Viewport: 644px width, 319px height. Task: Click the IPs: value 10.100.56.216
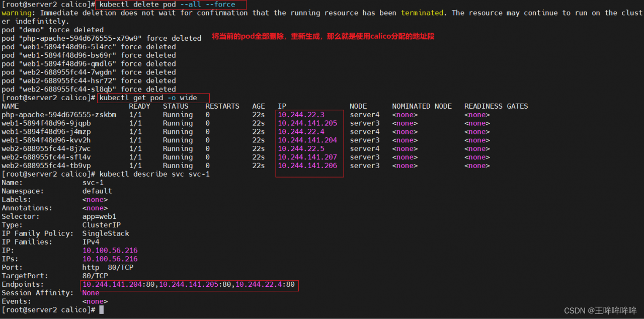110,259
